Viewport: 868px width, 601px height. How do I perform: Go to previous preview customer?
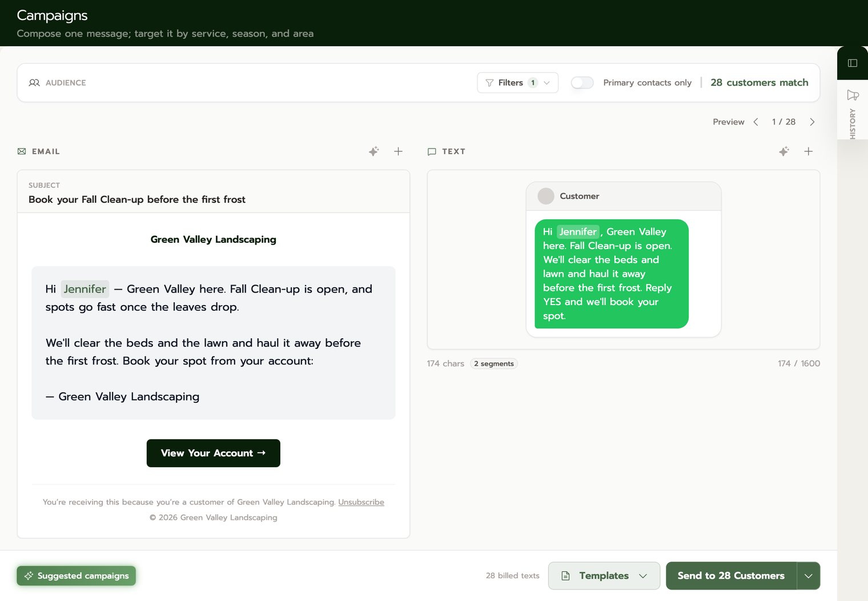[756, 122]
